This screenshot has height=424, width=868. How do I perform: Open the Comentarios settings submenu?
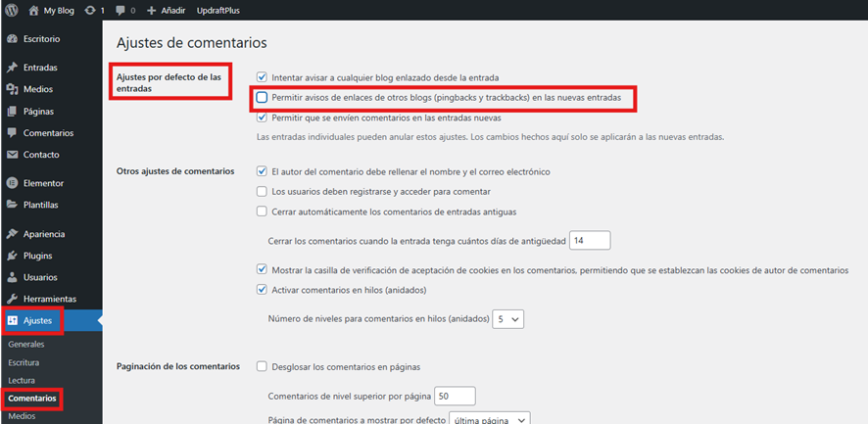[x=32, y=398]
